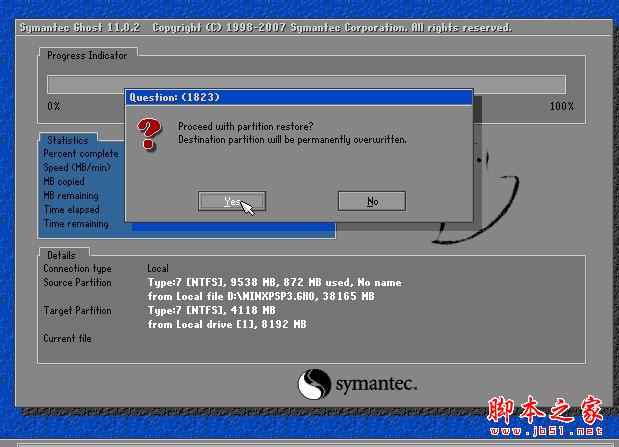Click the Symantec Ghost 11.0.2 header text

tap(80, 28)
